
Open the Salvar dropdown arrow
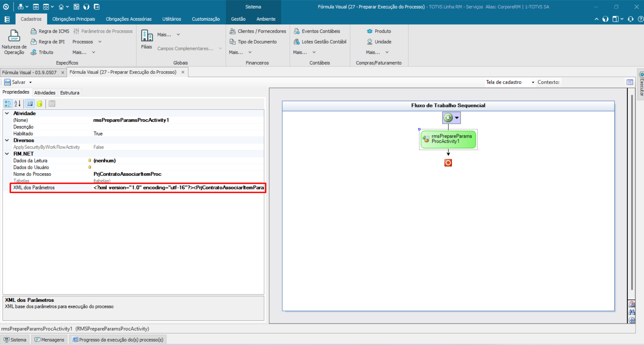pos(30,82)
